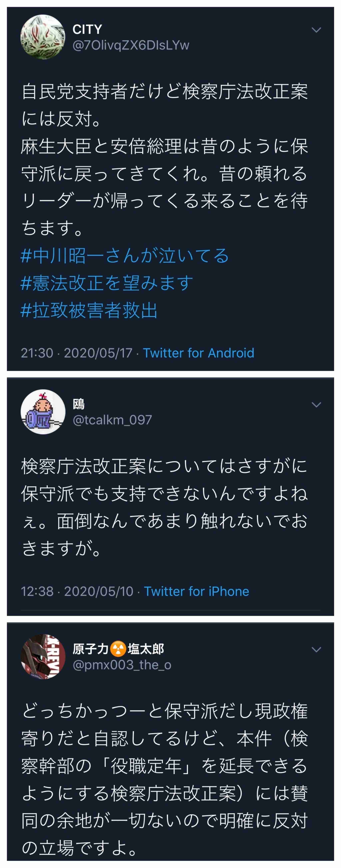The image size is (341, 868).
Task: Open hashtag #憲法改正を望みます
Action: [x=107, y=283]
